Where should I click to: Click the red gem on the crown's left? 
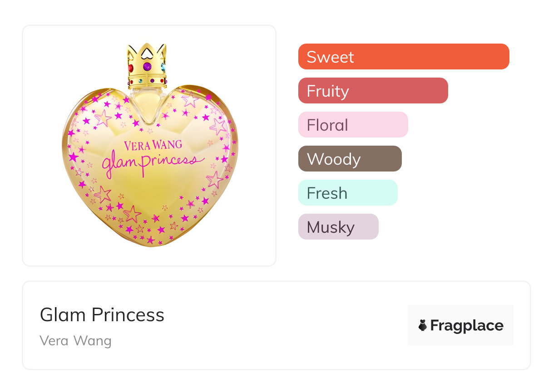pyautogui.click(x=131, y=68)
